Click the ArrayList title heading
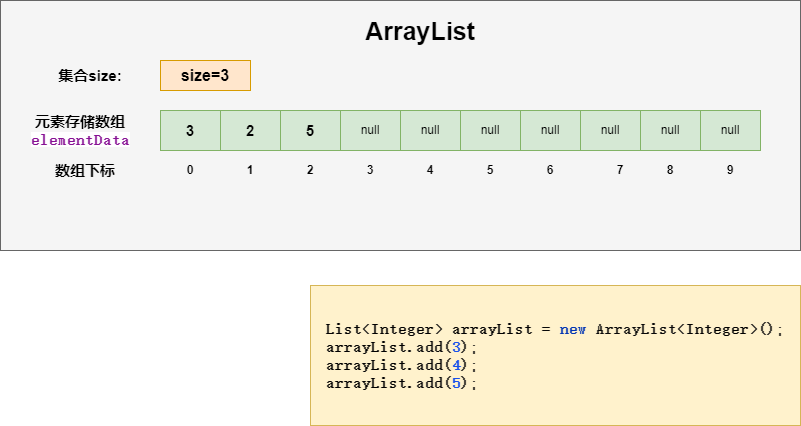 (420, 32)
